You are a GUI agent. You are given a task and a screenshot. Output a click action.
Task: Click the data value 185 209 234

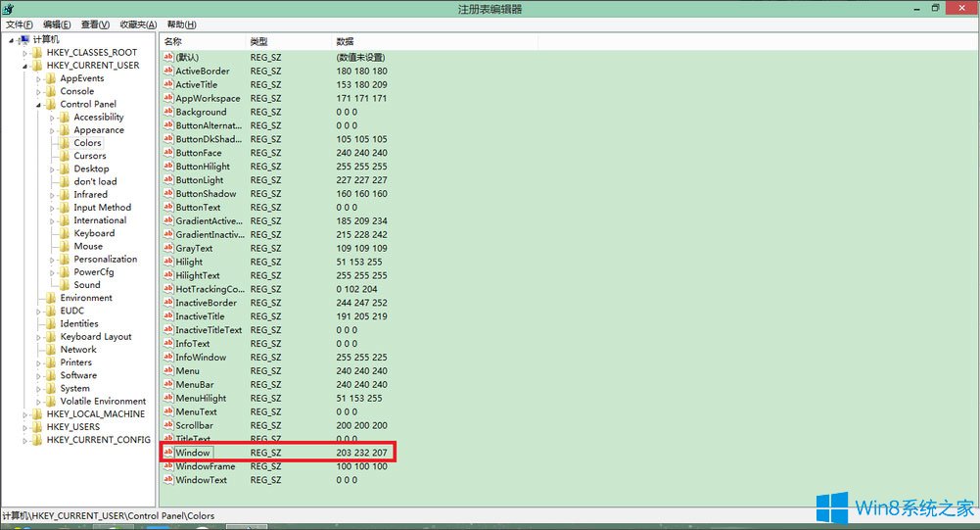click(361, 220)
